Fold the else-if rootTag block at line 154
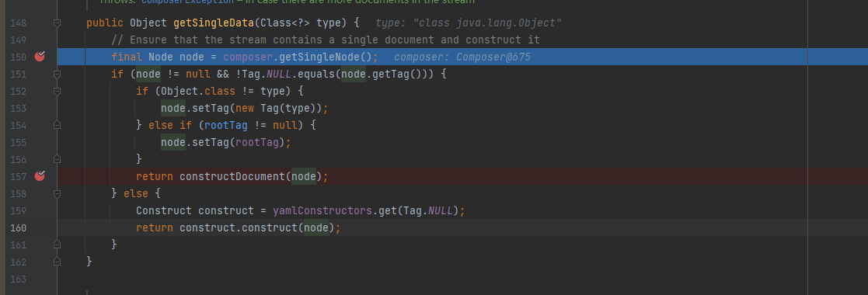 tap(57, 125)
